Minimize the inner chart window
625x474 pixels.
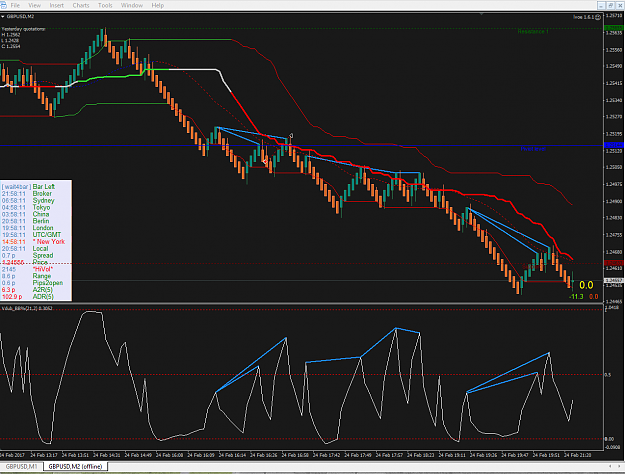(601, 5)
